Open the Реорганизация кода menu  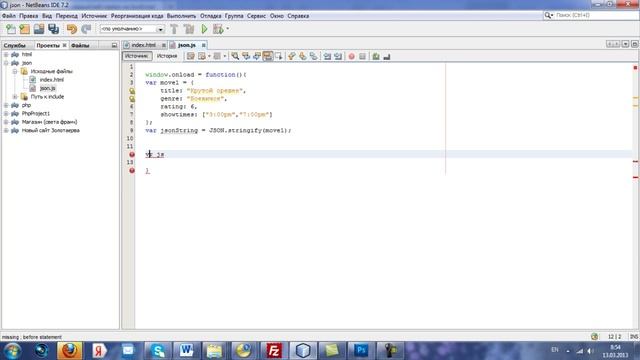[x=137, y=16]
